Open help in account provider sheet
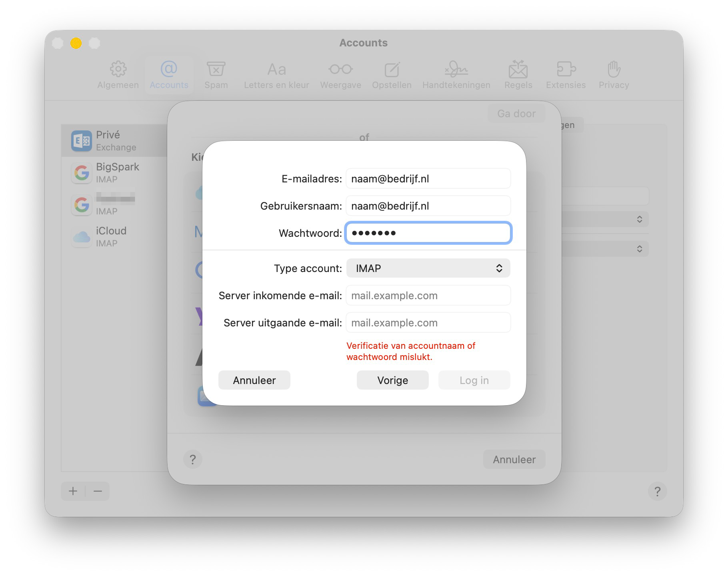The image size is (728, 576). [x=193, y=459]
